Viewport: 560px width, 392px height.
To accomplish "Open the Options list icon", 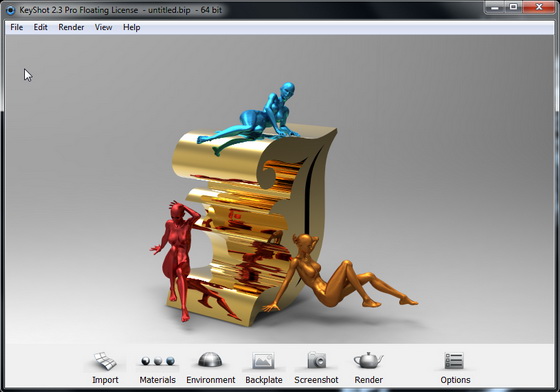I will click(454, 361).
